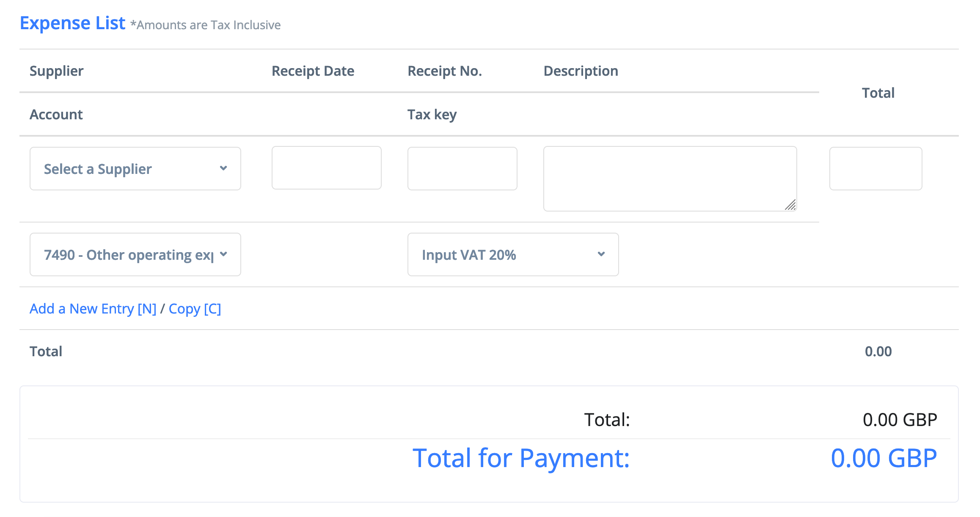The image size is (980, 517).
Task: Click the Expense List heading
Action: [73, 23]
